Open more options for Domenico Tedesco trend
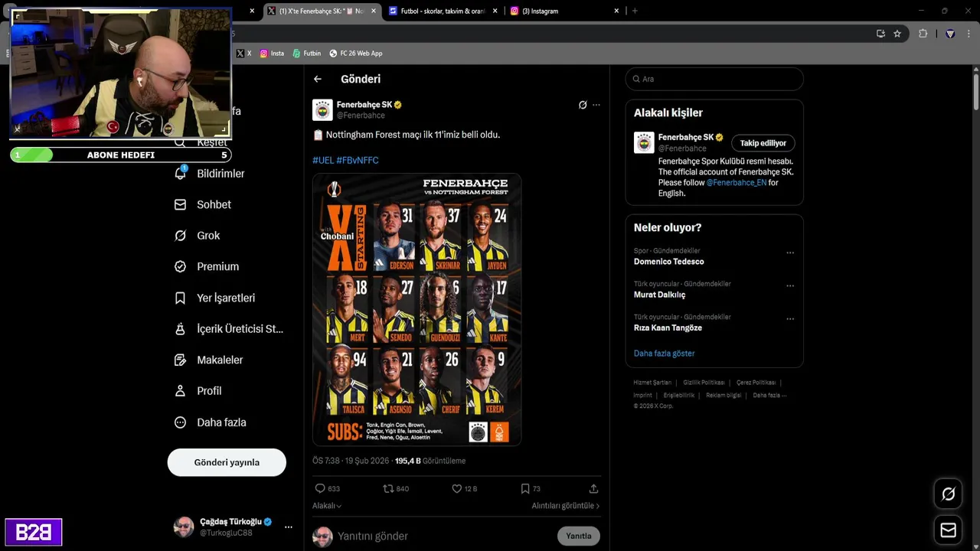980x551 pixels. click(790, 253)
